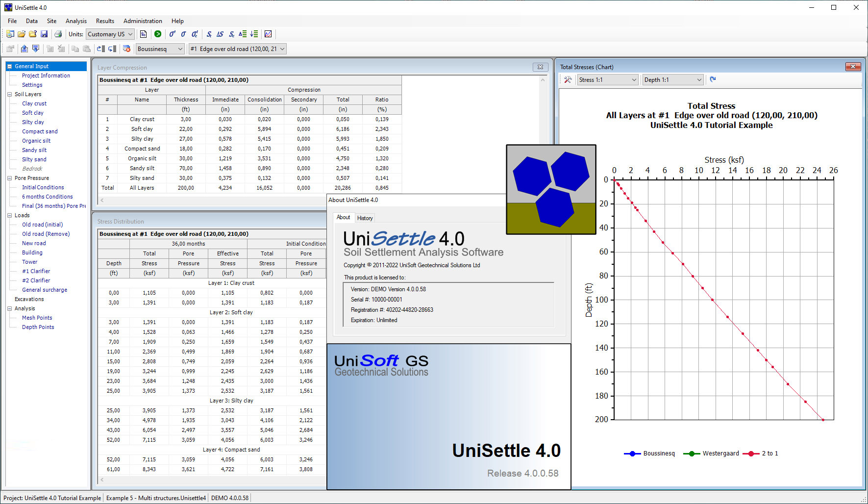Click the preconsolidation stress σc' toolbar icon
868x504 pixels.
[195, 34]
